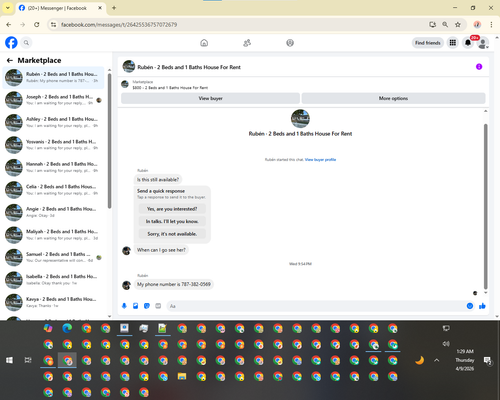500x400 pixels.
Task: Click the Find friends button
Action: point(428,43)
